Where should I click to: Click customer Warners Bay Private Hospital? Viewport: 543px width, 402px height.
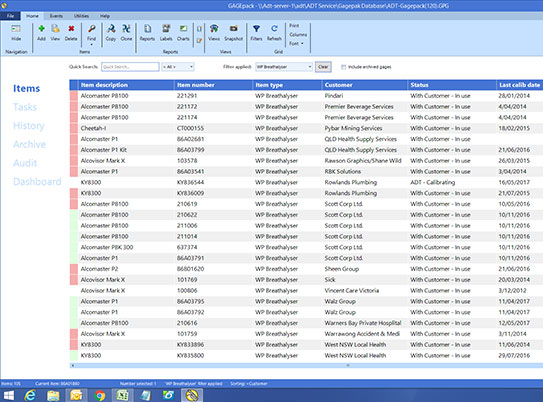[x=363, y=323]
